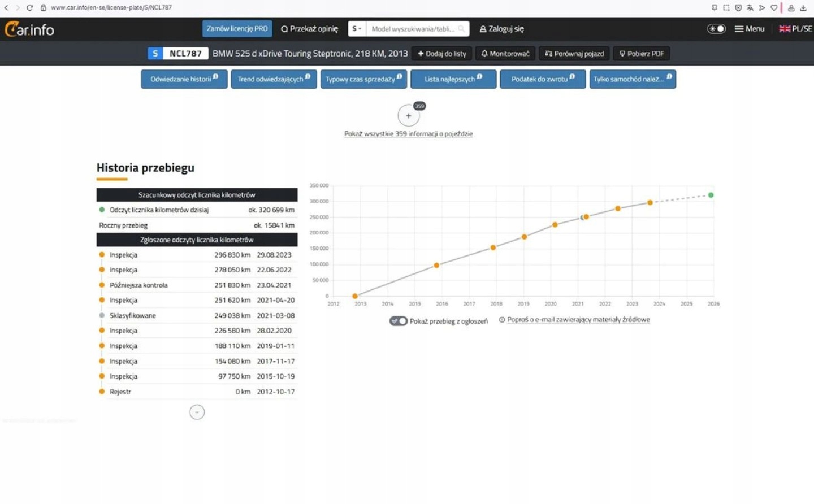Screen dimensions: 814x504
Task: Click the magnifier icon in search field
Action: coord(461,29)
